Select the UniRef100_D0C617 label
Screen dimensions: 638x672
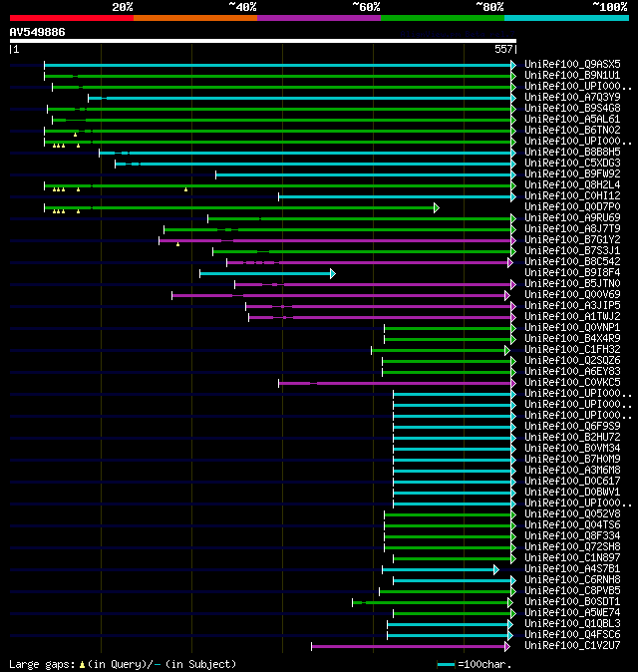click(x=572, y=482)
